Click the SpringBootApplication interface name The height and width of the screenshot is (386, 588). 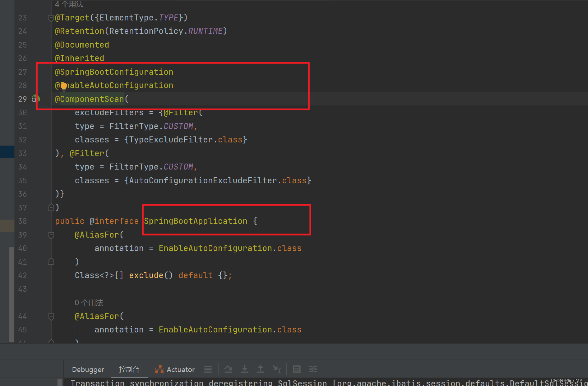click(196, 221)
